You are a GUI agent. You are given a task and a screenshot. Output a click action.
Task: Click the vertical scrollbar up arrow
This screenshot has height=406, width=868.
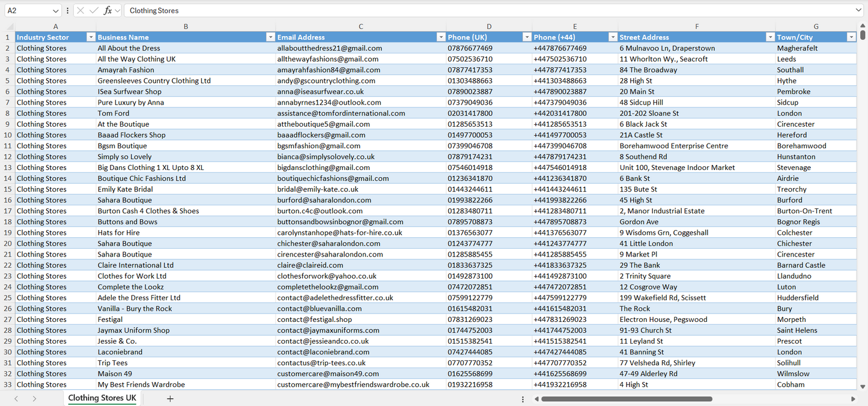pyautogui.click(x=863, y=26)
